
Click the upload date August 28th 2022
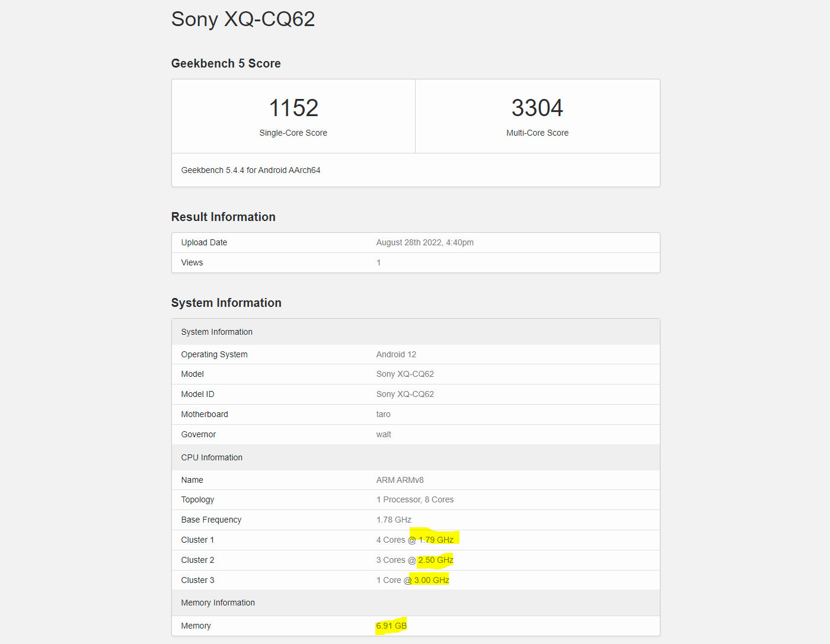[424, 242]
